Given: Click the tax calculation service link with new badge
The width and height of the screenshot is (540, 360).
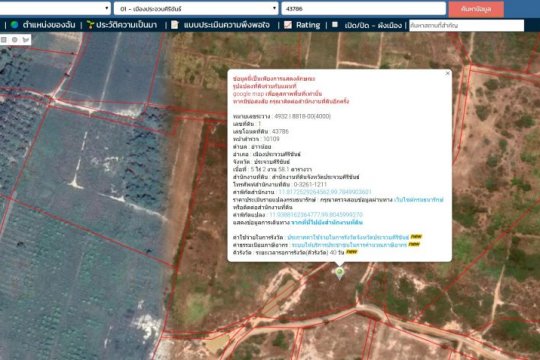Looking at the screenshot, I should click(x=349, y=245).
